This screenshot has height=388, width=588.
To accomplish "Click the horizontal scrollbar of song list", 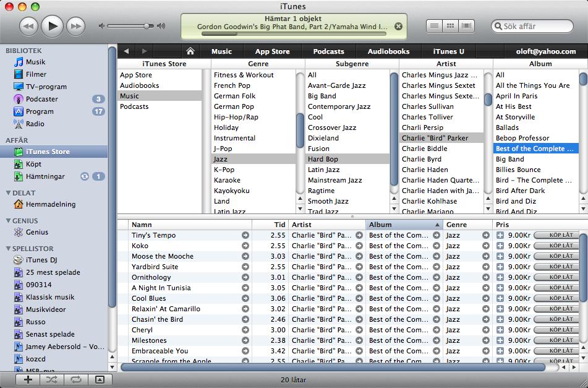I will point(333,367).
